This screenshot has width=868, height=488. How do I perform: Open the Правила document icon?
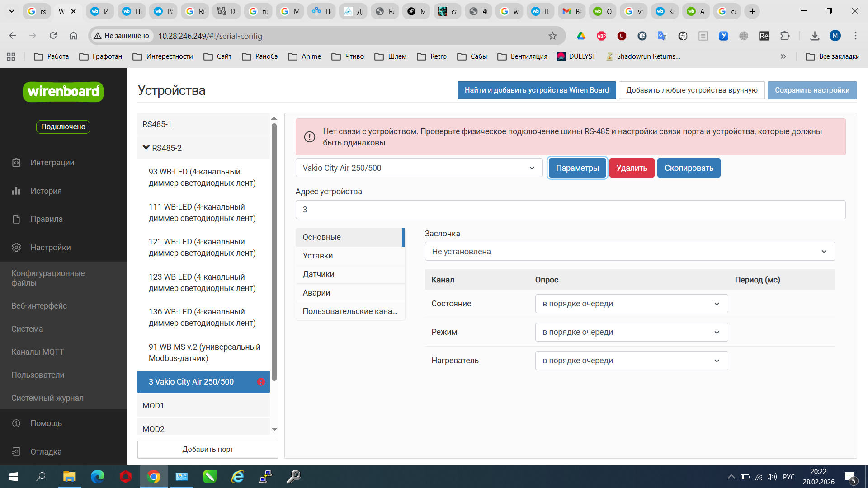16,219
